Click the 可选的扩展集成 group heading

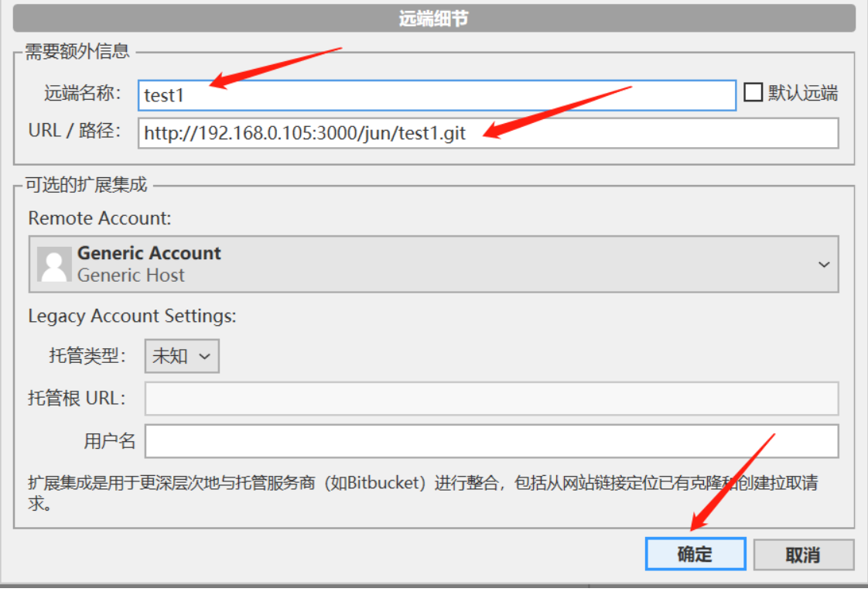(x=87, y=184)
